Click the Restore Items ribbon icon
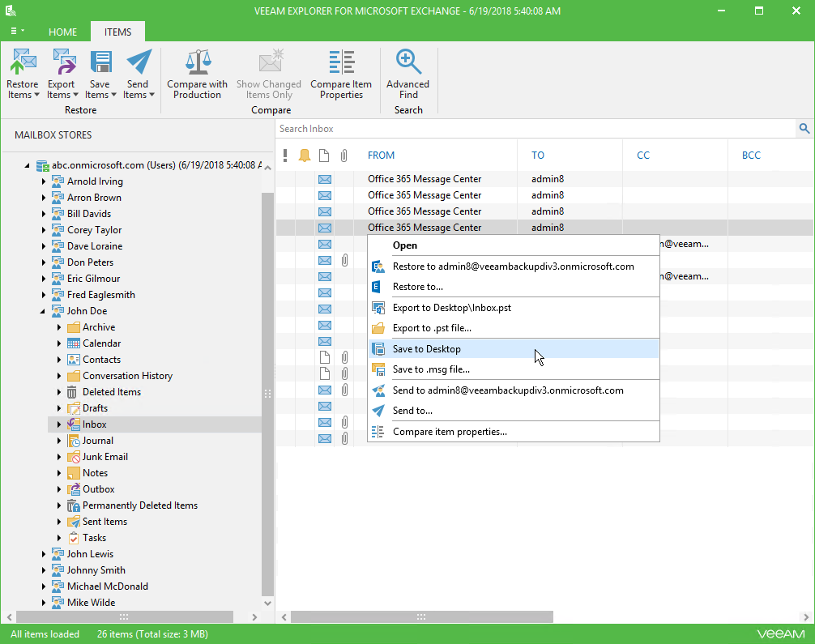 tap(23, 62)
